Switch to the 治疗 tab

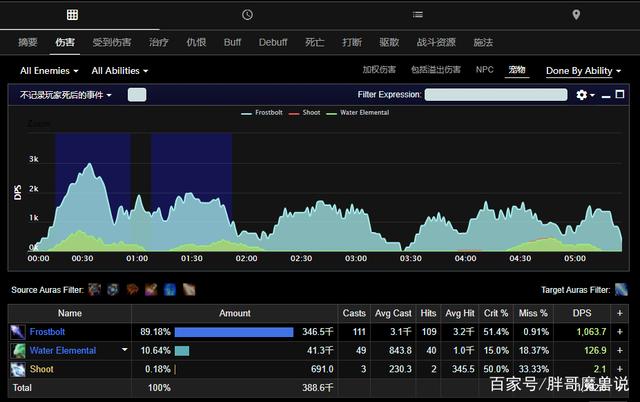(x=159, y=42)
